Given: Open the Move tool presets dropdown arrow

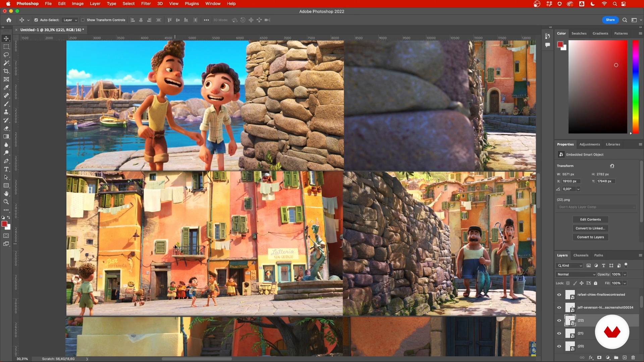Looking at the screenshot, I should [x=29, y=20].
